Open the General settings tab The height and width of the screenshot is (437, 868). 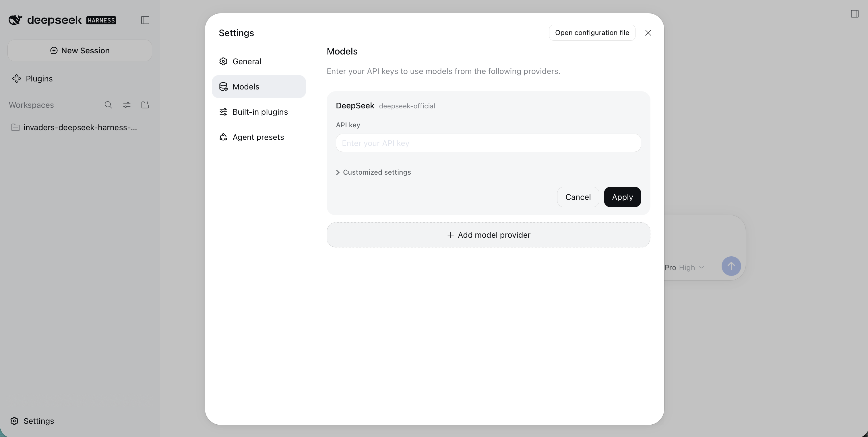(x=259, y=61)
